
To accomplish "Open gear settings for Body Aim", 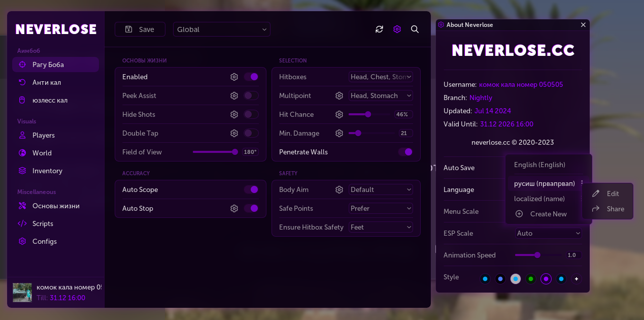I will [339, 189].
